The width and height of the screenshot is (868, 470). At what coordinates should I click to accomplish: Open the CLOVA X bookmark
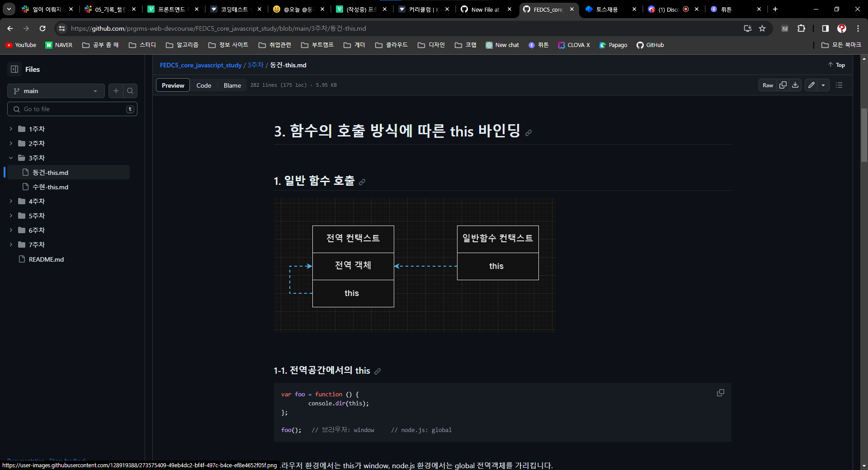[574, 45]
